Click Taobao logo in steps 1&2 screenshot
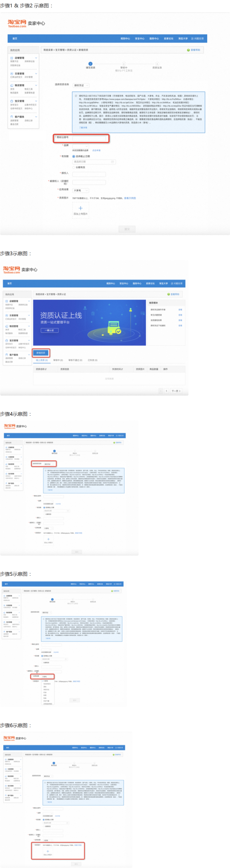Screen dimensions: 230x868 [17, 23]
